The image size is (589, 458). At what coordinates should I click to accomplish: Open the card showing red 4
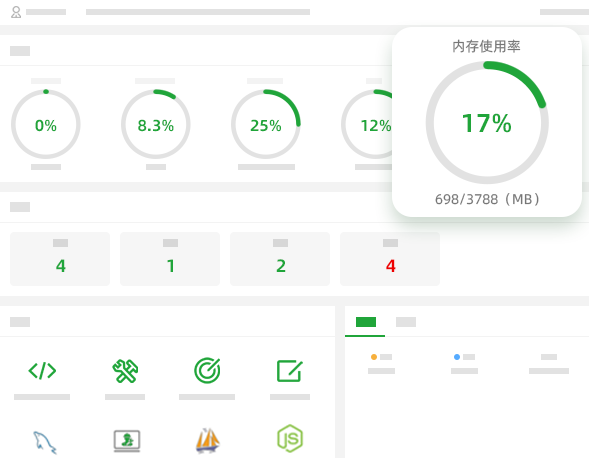[390, 259]
